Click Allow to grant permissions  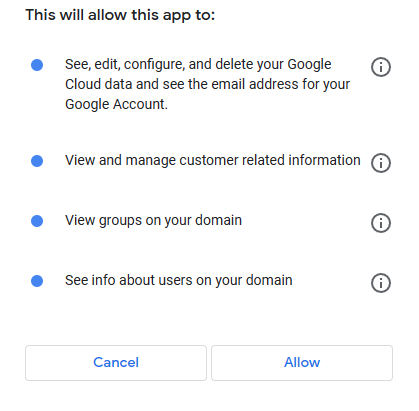click(x=302, y=363)
